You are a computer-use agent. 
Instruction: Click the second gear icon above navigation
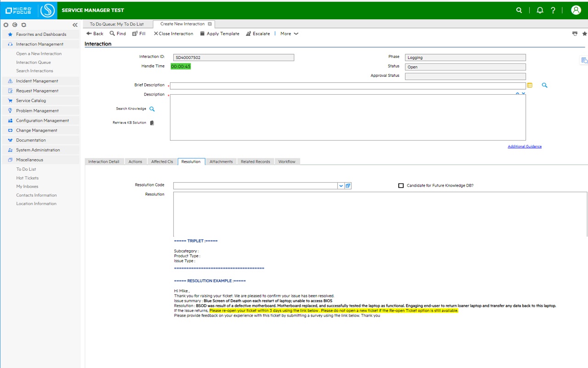click(15, 25)
